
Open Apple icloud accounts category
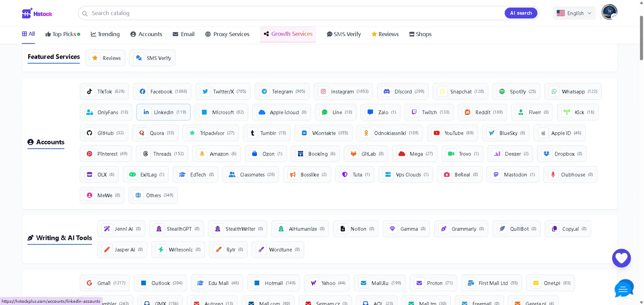pyautogui.click(x=281, y=112)
